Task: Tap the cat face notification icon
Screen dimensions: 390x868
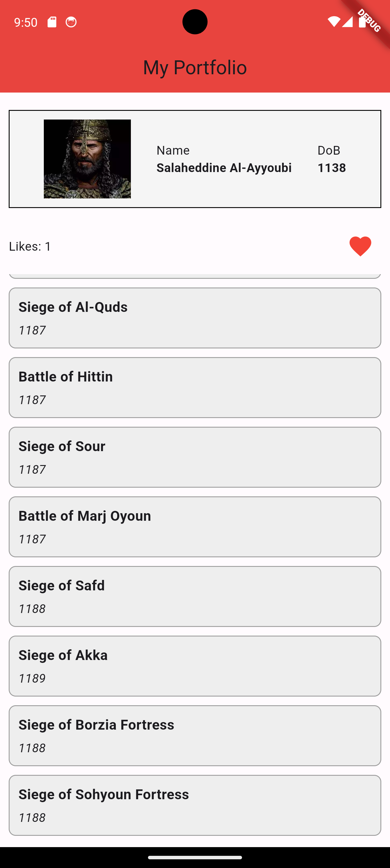Action: pos(71,22)
